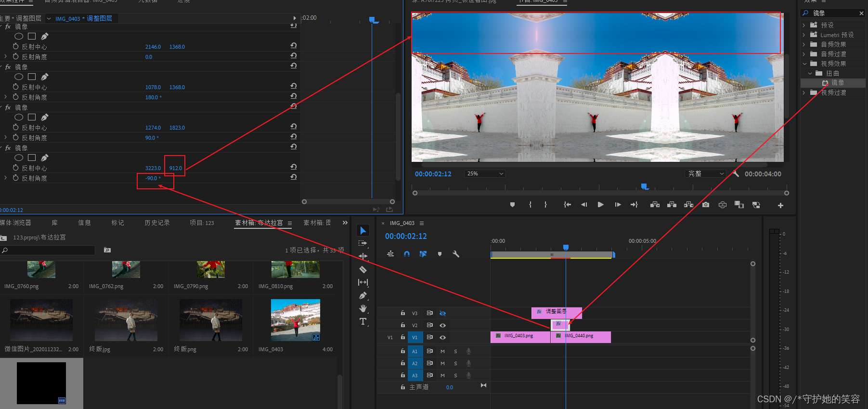
Task: Create ellipse mask for the 镜像 effect with 90.0°
Action: (x=19, y=117)
